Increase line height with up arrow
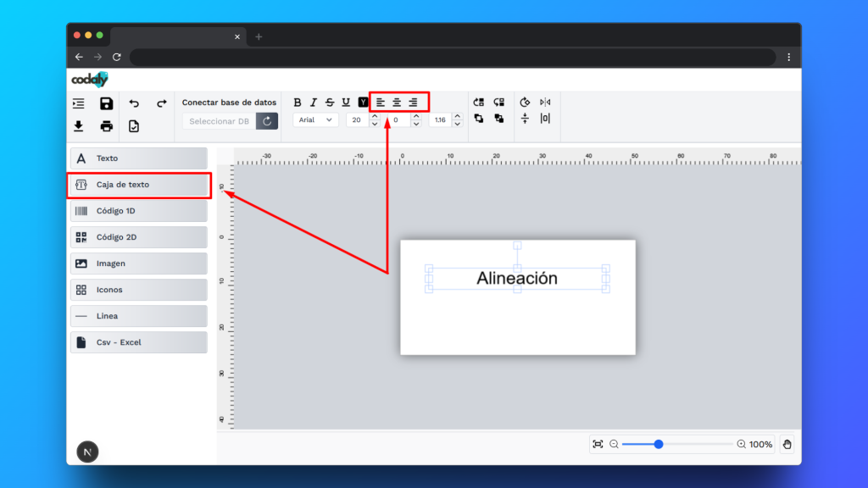This screenshot has height=488, width=868. coord(457,116)
